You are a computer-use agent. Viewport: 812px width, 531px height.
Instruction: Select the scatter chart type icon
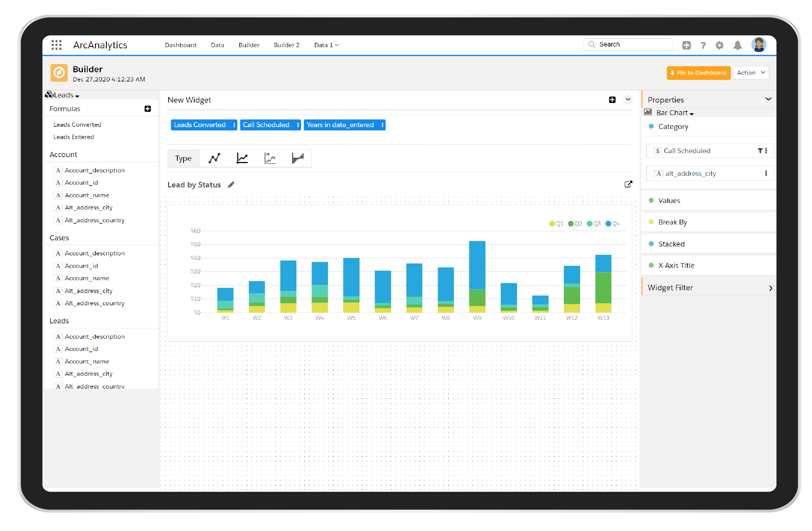214,158
